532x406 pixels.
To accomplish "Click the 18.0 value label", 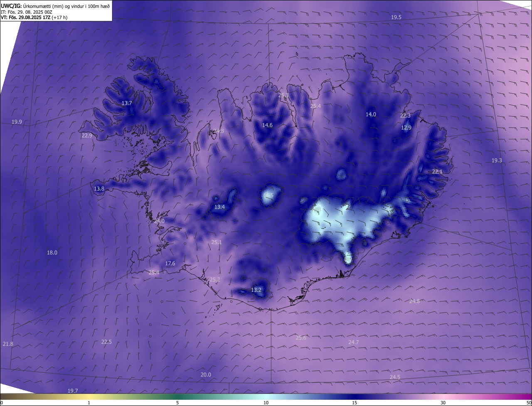I will (52, 252).
